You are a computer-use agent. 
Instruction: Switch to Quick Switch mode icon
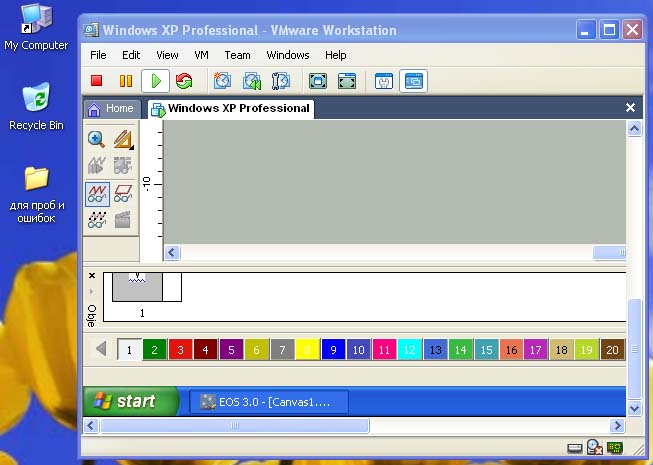point(347,81)
